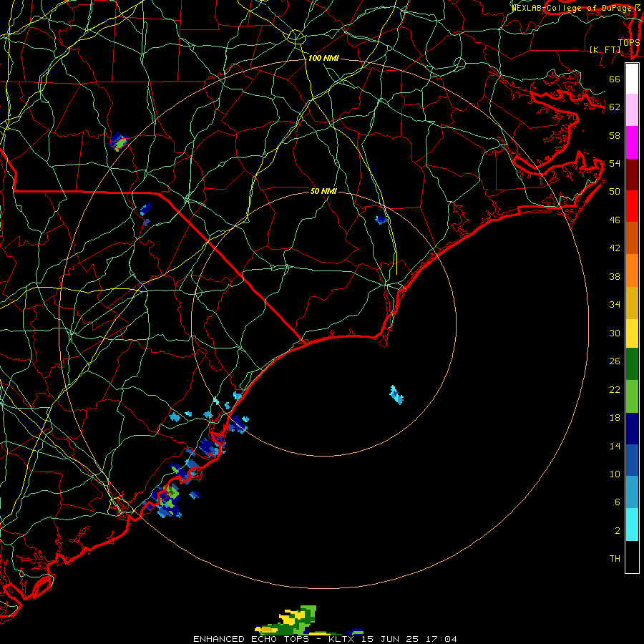Click the 6 legend value
The height and width of the screenshot is (644, 644).
coord(617,502)
